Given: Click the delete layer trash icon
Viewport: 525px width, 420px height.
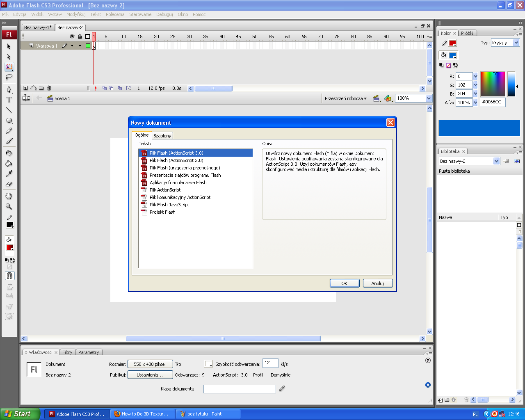Looking at the screenshot, I should pyautogui.click(x=49, y=88).
